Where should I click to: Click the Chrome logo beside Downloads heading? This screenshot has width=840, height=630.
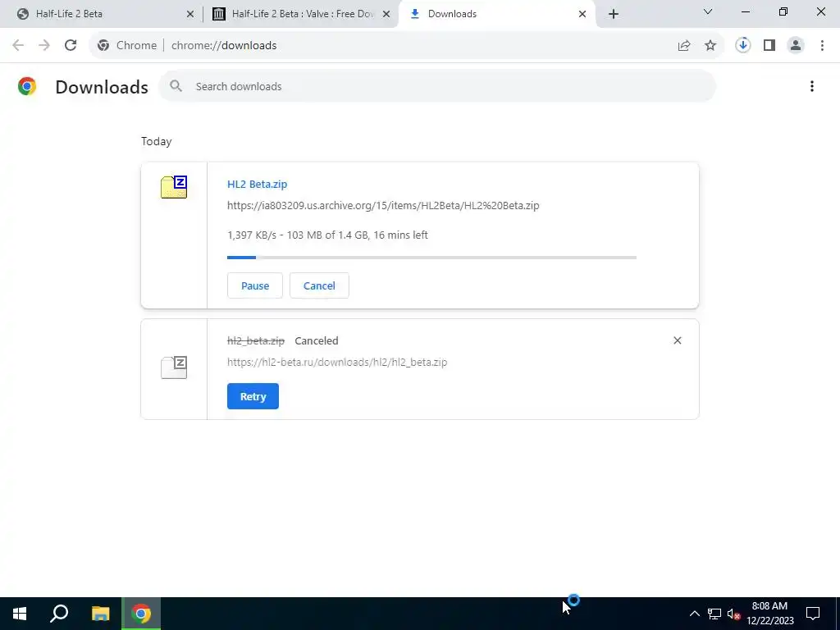pos(27,86)
